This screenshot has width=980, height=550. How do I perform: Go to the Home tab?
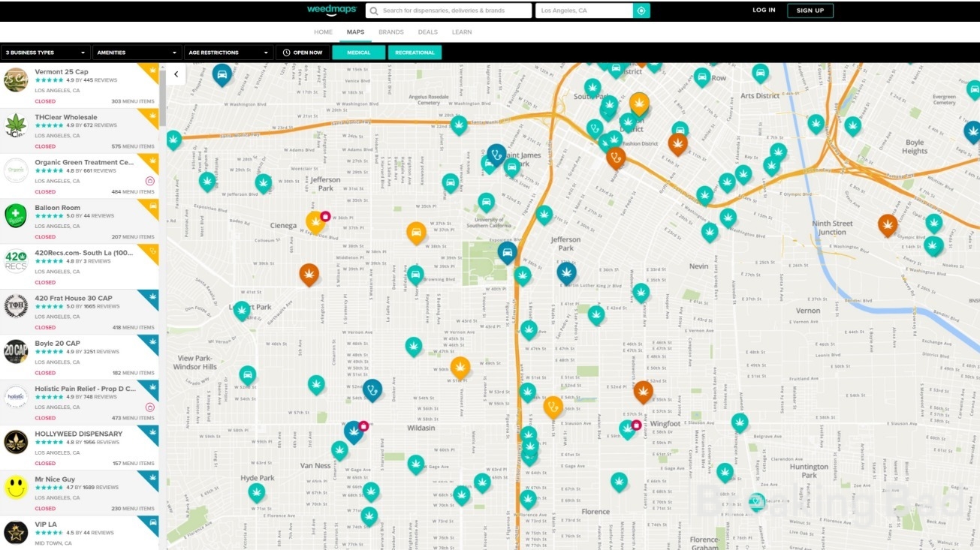(323, 32)
